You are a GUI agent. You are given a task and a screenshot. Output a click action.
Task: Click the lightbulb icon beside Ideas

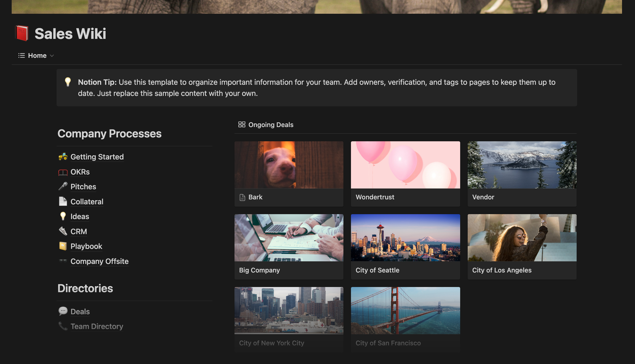pyautogui.click(x=63, y=216)
